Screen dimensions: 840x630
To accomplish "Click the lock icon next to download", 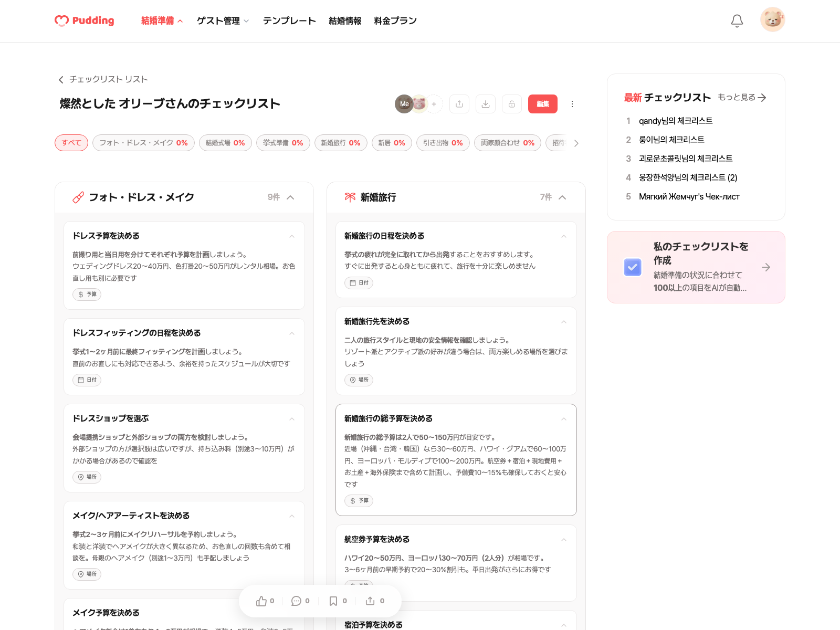I will [512, 104].
